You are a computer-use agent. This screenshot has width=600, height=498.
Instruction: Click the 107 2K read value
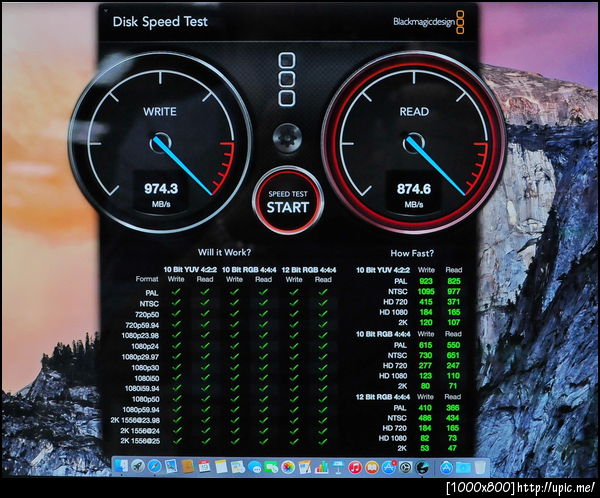[x=453, y=322]
